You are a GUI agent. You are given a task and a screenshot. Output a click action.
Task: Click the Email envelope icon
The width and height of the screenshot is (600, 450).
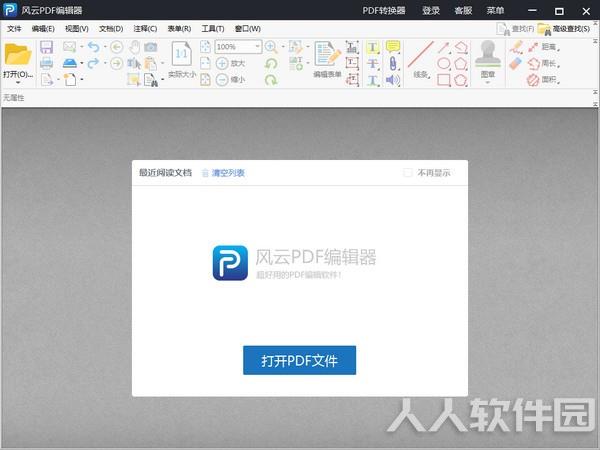tap(69, 47)
